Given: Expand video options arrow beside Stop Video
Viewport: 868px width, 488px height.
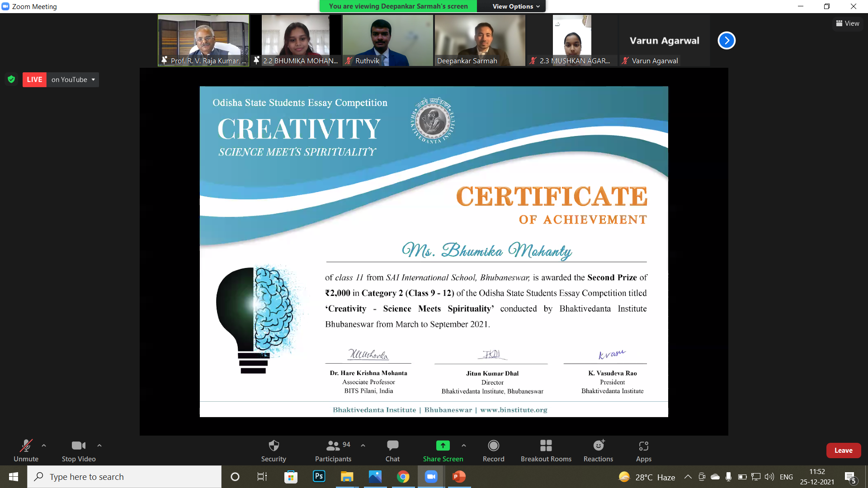Looking at the screenshot, I should [99, 446].
